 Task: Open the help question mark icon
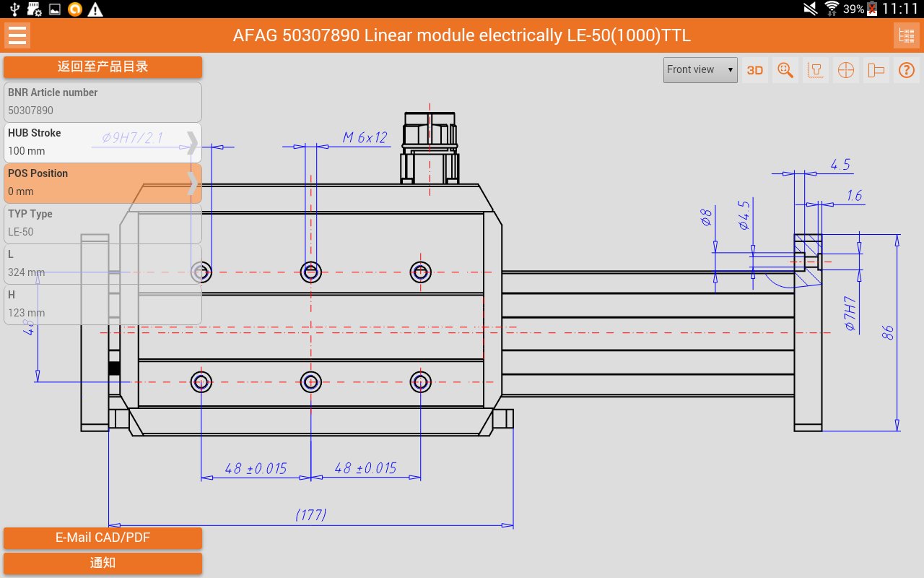pos(907,70)
